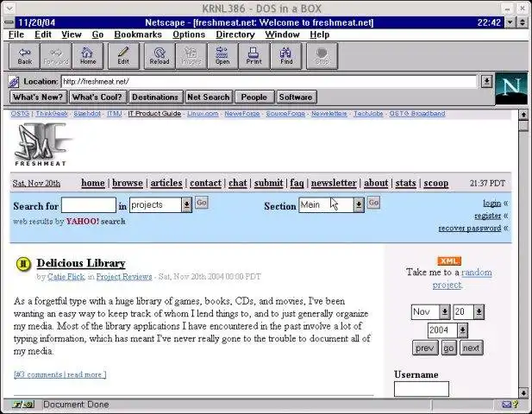Focus the Username input field
The width and height of the screenshot is (532, 414).
tap(422, 389)
